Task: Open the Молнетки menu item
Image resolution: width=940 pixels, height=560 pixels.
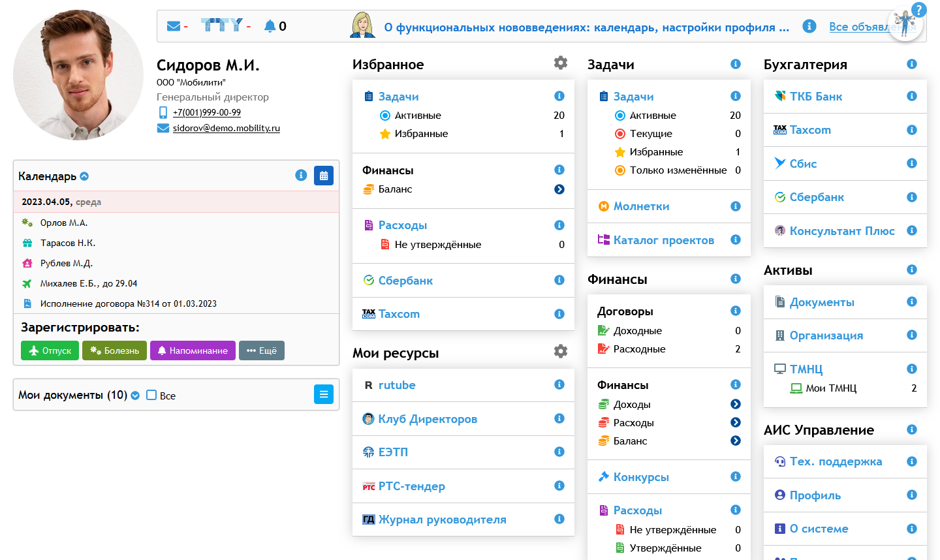Action: pyautogui.click(x=641, y=206)
